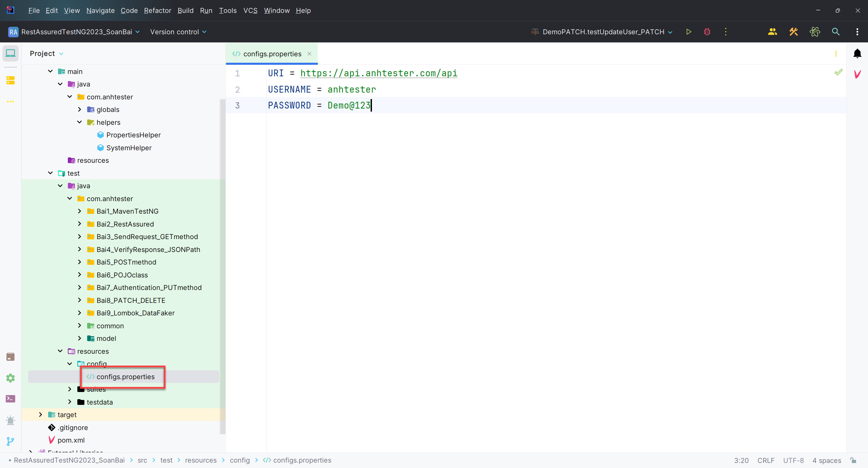Open the Refactor menu
The width and height of the screenshot is (868, 468).
click(x=157, y=11)
